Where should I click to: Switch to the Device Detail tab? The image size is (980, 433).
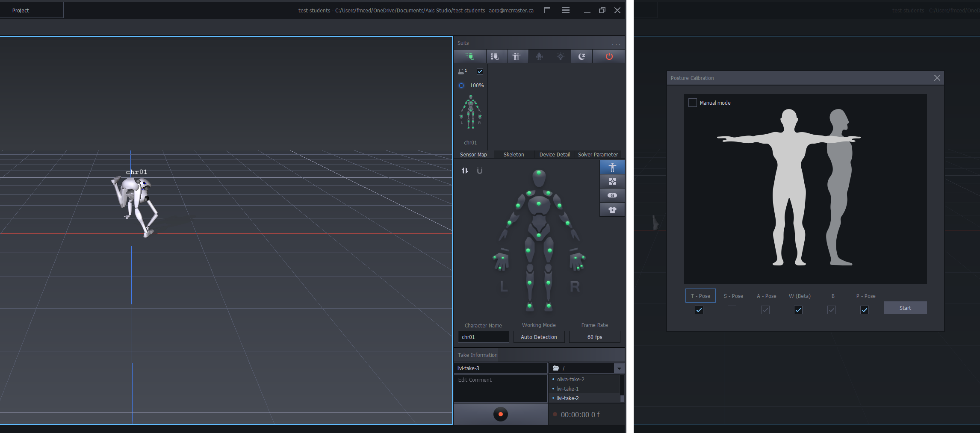pos(555,154)
